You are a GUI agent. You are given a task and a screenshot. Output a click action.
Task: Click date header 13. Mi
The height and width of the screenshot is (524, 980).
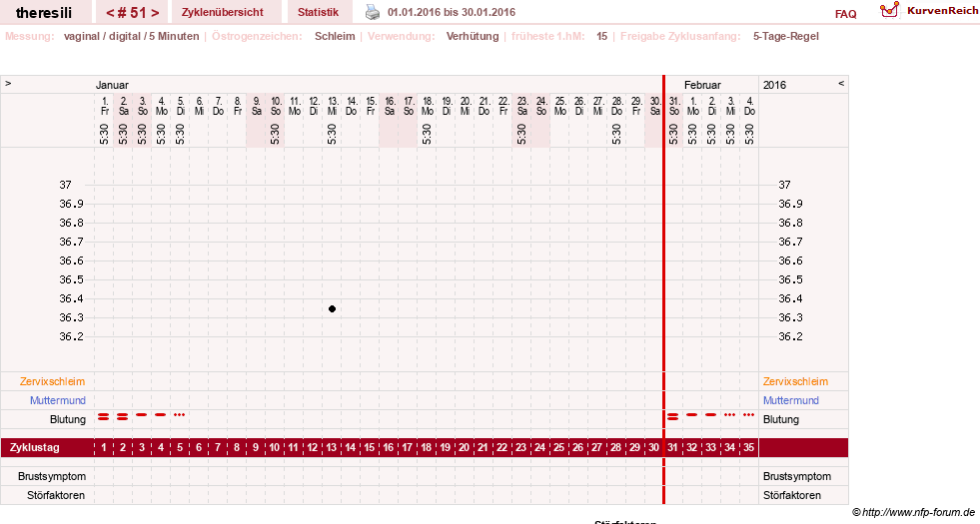point(333,106)
